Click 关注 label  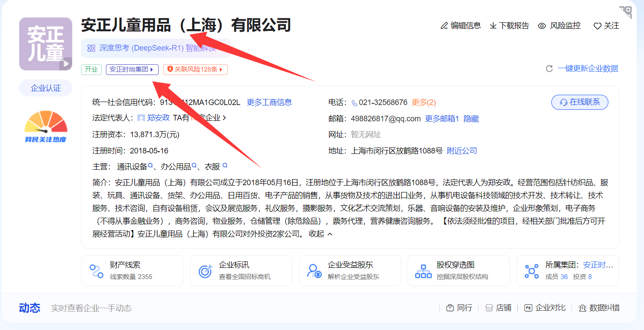click(x=611, y=26)
